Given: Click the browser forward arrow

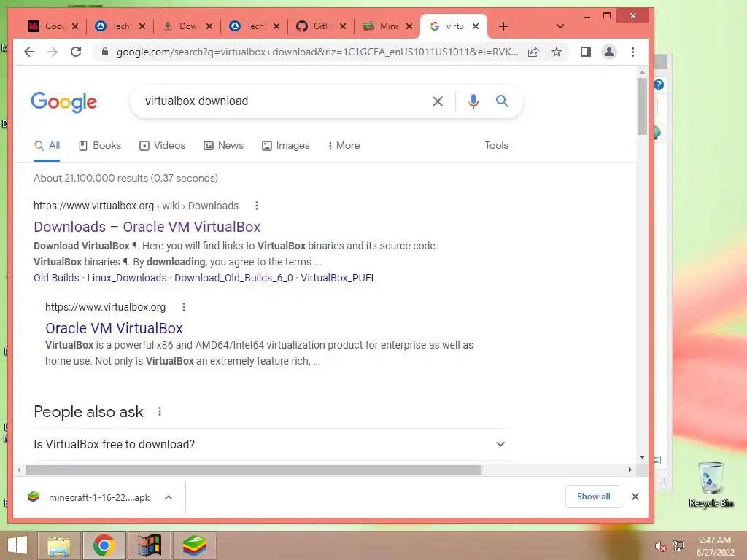Looking at the screenshot, I should (53, 52).
